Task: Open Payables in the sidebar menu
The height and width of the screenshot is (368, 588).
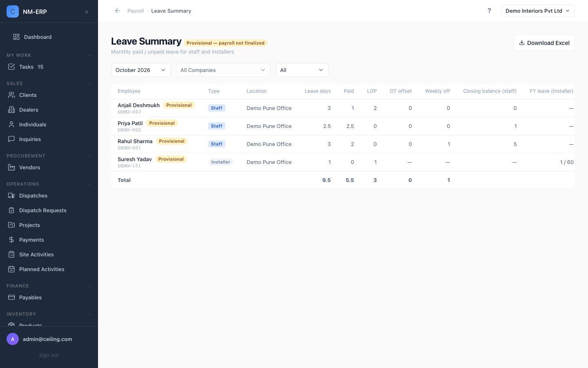Action: point(49,297)
